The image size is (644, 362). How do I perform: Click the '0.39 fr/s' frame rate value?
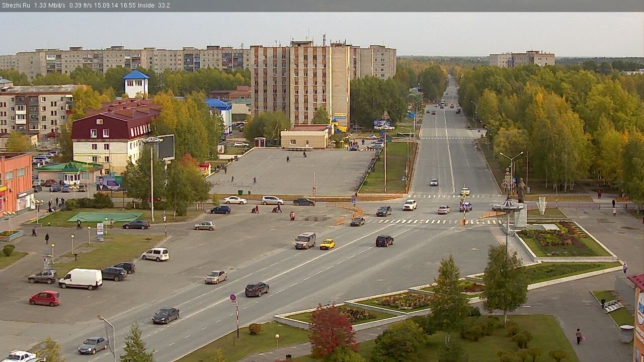pyautogui.click(x=81, y=6)
